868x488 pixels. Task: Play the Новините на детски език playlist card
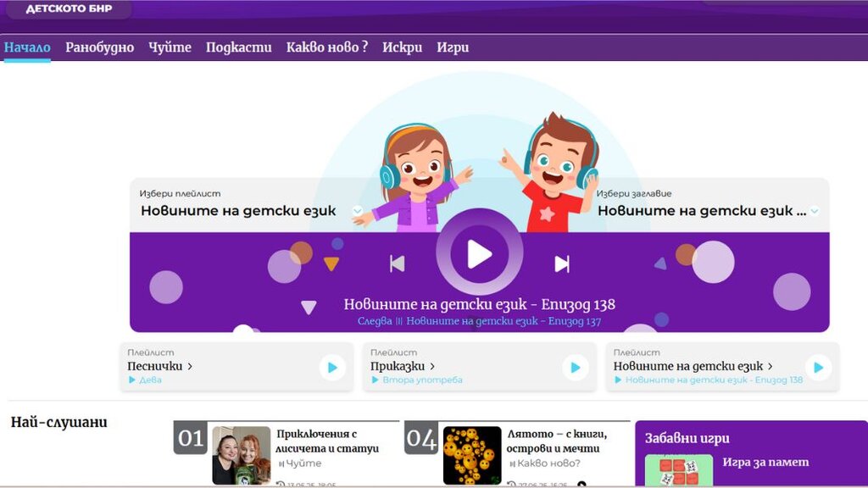pos(818,368)
